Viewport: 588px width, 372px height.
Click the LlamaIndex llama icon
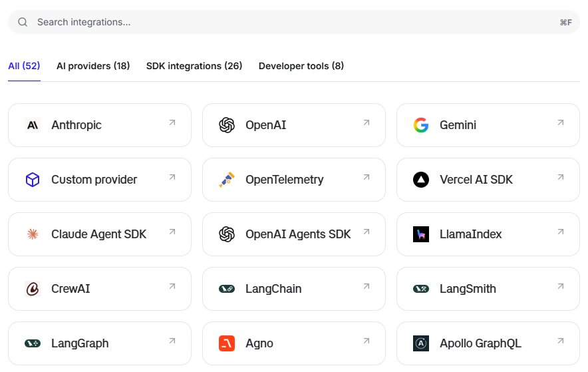click(421, 234)
